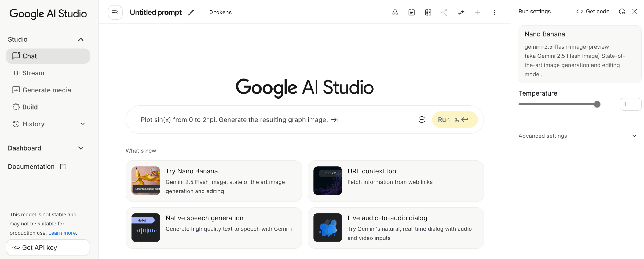Open Generate media from sidebar

point(46,90)
